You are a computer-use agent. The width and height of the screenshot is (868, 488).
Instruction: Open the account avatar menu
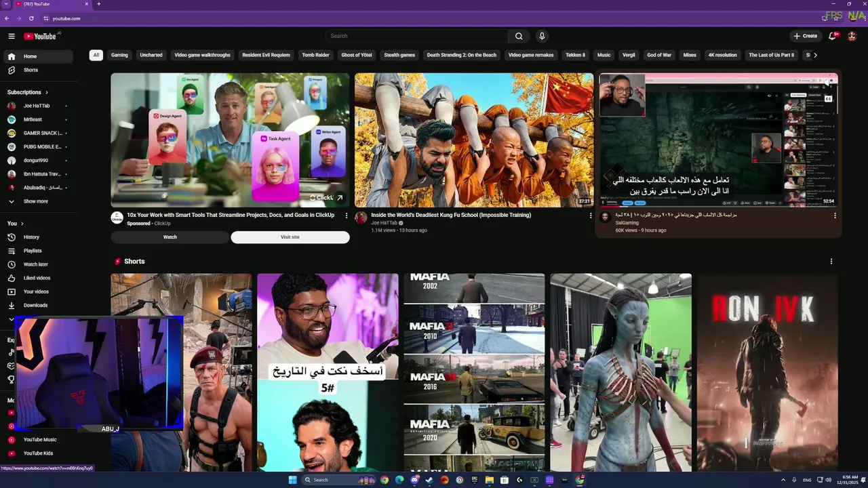852,36
